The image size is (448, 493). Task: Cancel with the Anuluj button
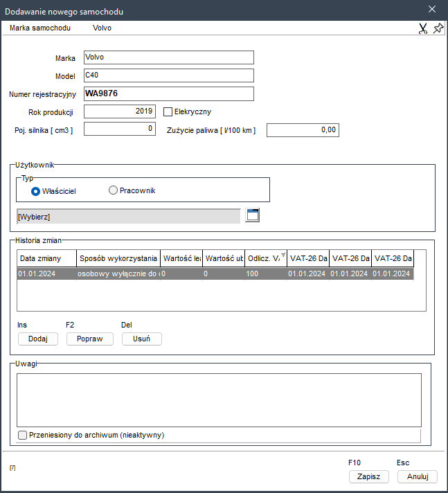418,476
